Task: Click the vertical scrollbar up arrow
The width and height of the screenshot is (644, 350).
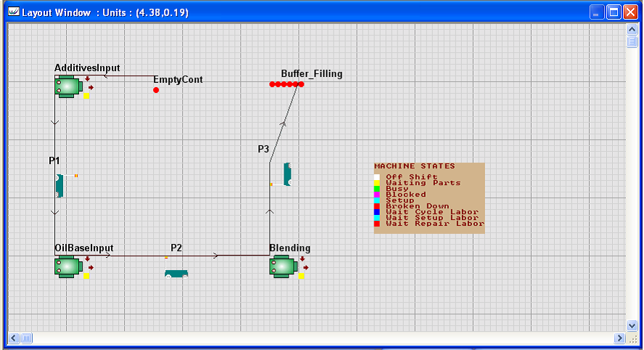Action: click(632, 28)
